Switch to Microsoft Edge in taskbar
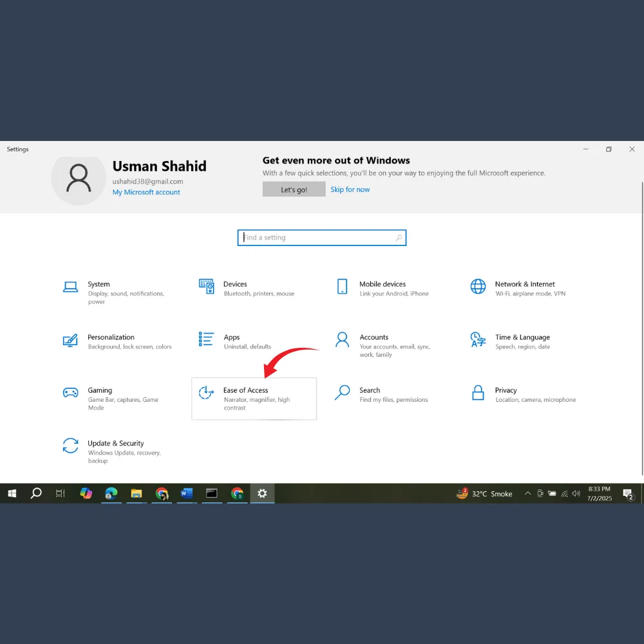644x644 pixels. coord(111,493)
